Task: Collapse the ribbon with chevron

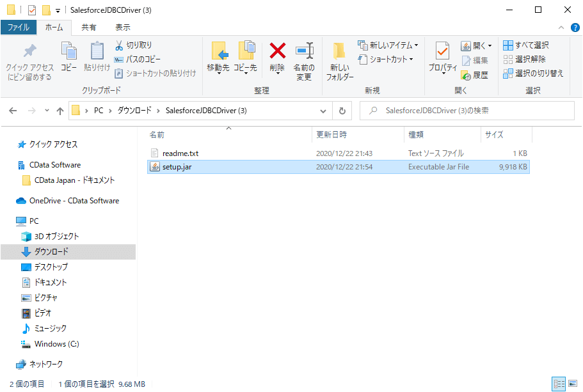Action: 561,27
